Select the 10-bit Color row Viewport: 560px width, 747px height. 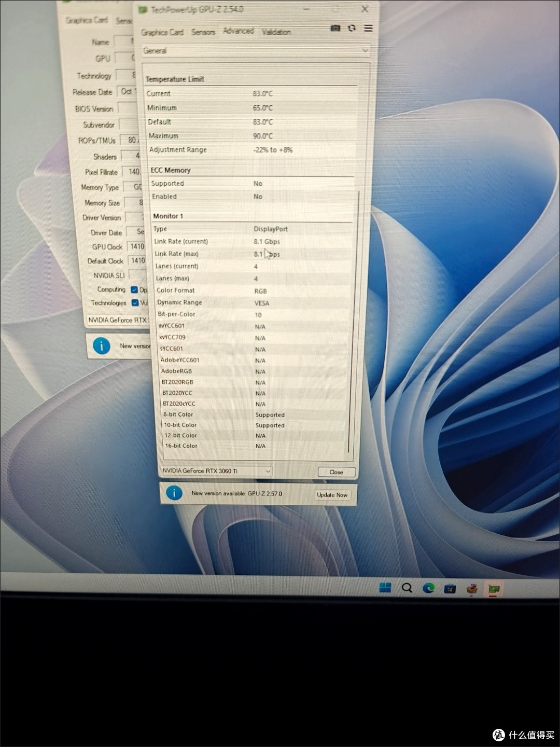coord(255,425)
